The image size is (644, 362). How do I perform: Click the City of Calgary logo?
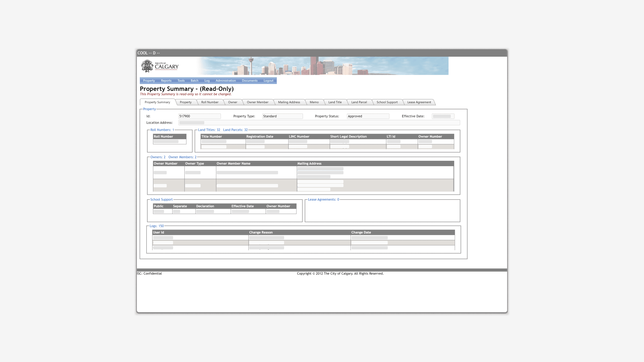click(x=160, y=66)
